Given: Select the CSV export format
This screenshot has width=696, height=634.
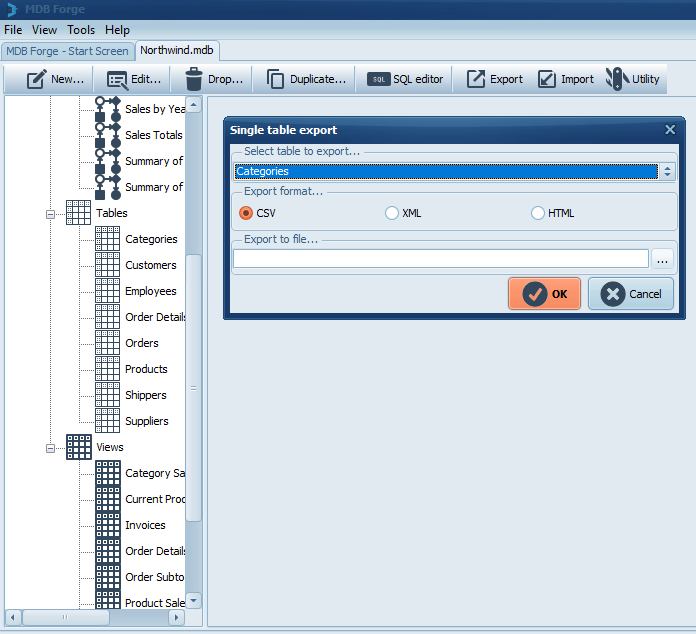Looking at the screenshot, I should [246, 213].
